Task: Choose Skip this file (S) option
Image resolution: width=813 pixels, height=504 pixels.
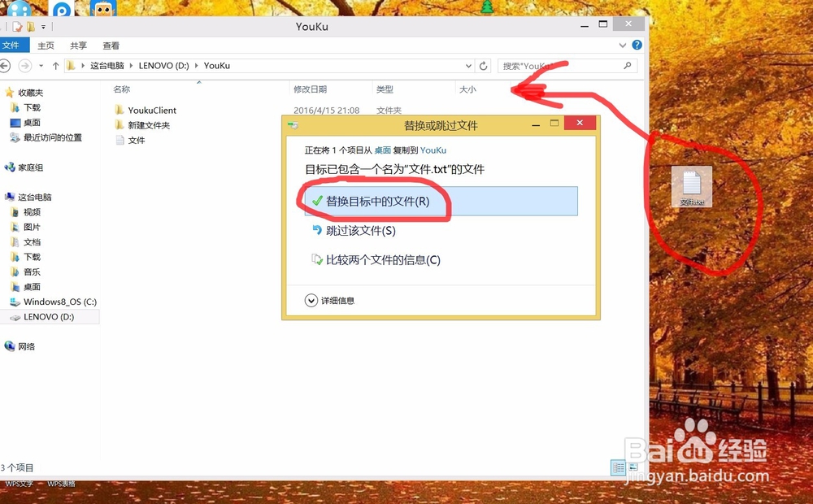Action: coord(354,231)
